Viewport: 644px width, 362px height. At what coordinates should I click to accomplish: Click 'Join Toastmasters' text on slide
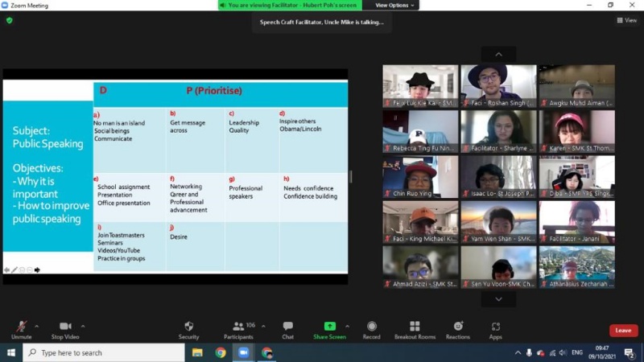(x=122, y=235)
